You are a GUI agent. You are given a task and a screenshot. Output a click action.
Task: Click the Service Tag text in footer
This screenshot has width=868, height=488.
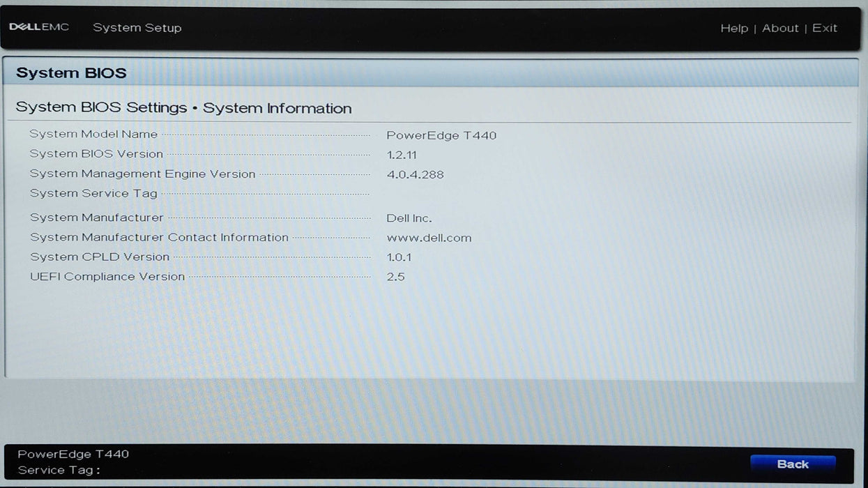[59, 470]
